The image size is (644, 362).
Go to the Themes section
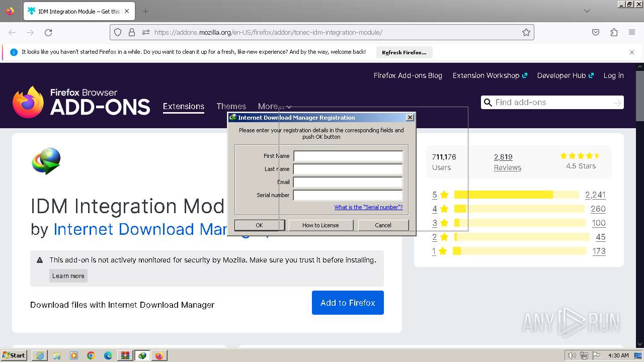click(231, 106)
